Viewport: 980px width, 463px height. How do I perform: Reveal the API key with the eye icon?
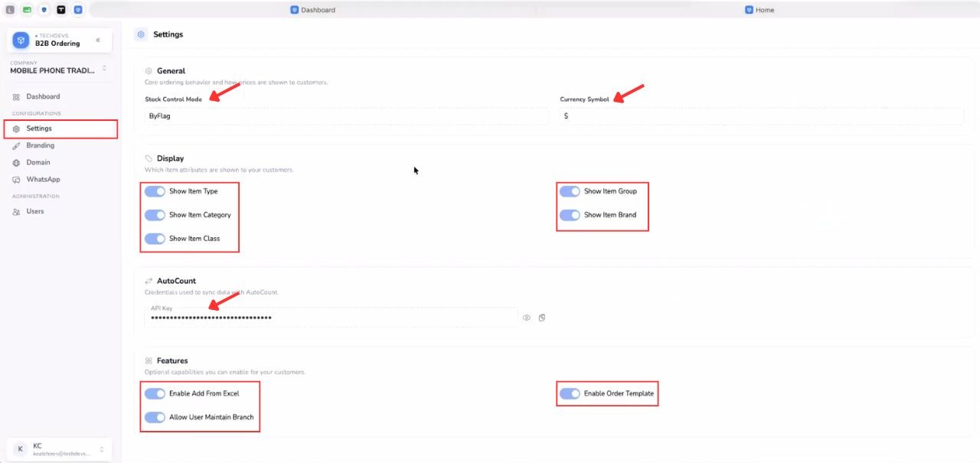click(527, 318)
